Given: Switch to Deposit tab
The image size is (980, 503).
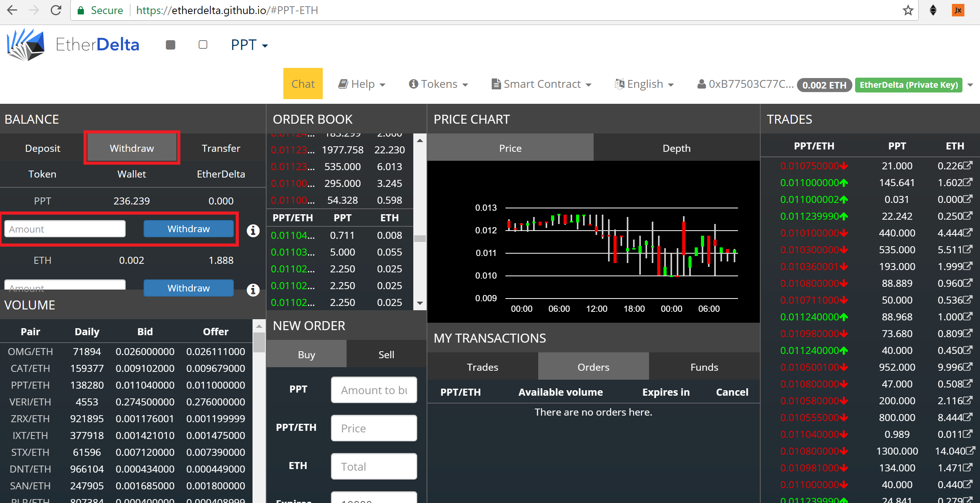Looking at the screenshot, I should tap(43, 148).
